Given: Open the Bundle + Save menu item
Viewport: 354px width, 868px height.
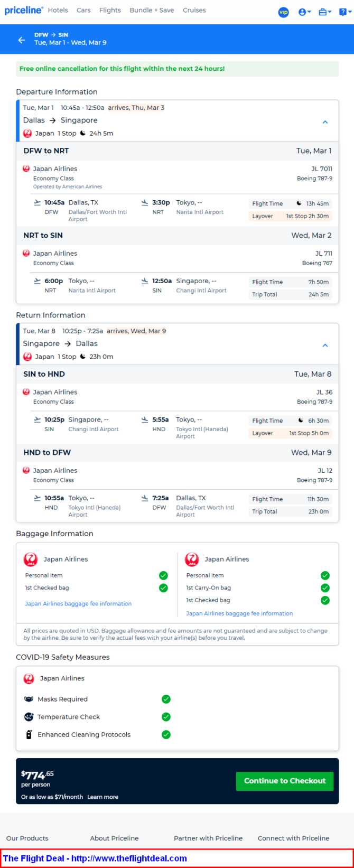Looking at the screenshot, I should click(152, 10).
